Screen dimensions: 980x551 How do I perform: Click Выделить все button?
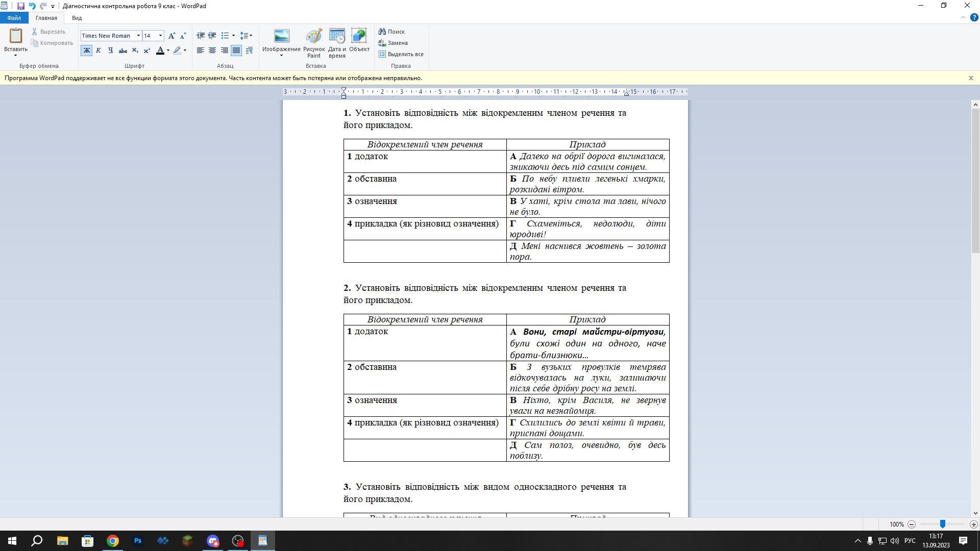click(x=401, y=54)
